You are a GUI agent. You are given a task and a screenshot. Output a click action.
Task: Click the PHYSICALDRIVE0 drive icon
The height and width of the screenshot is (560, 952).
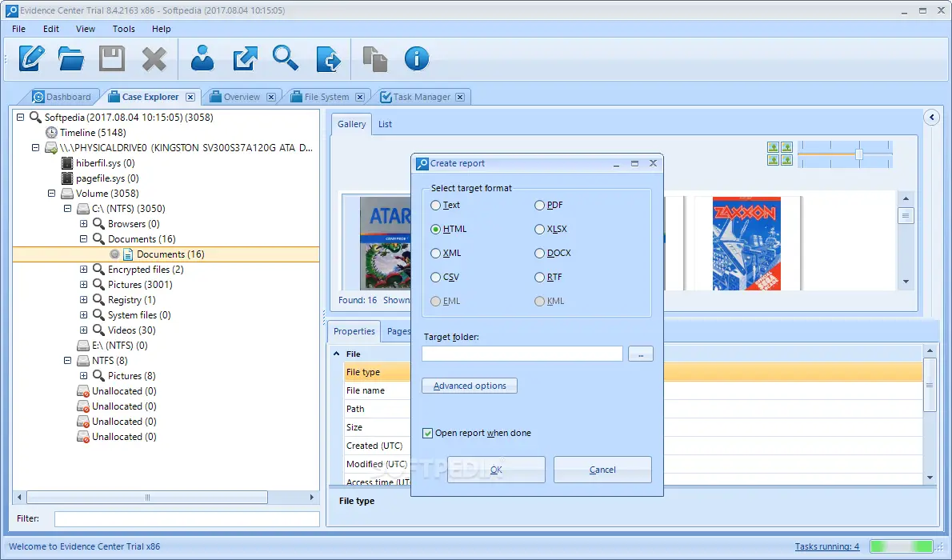51,147
